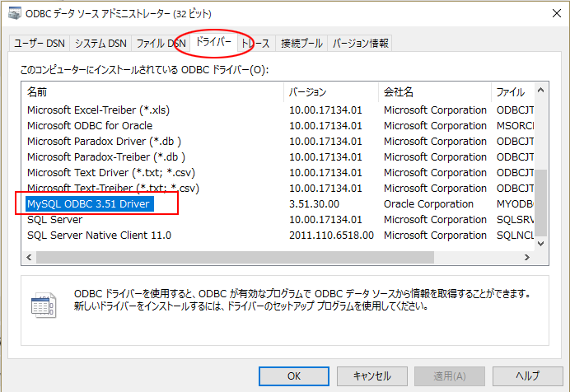Click the キャンセル button

[371, 376]
